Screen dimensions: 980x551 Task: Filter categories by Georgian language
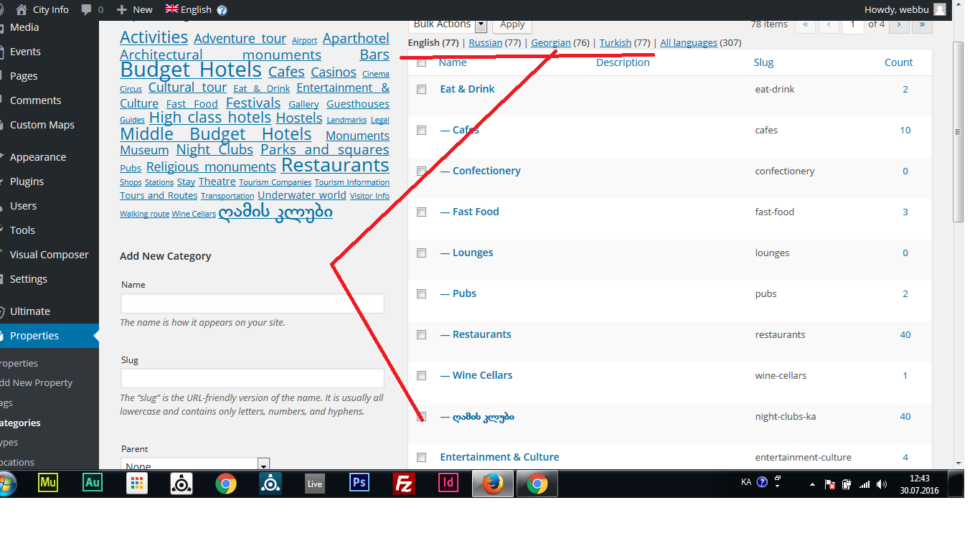pyautogui.click(x=550, y=43)
